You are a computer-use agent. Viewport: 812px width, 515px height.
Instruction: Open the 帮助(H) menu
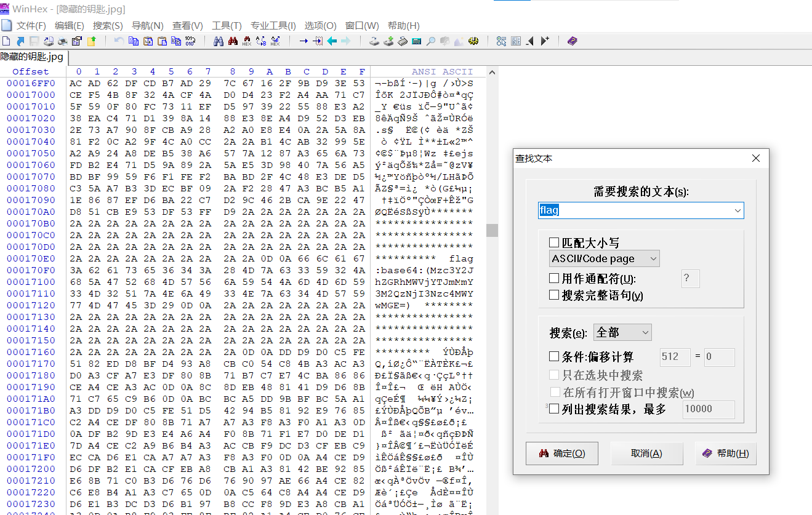[404, 26]
